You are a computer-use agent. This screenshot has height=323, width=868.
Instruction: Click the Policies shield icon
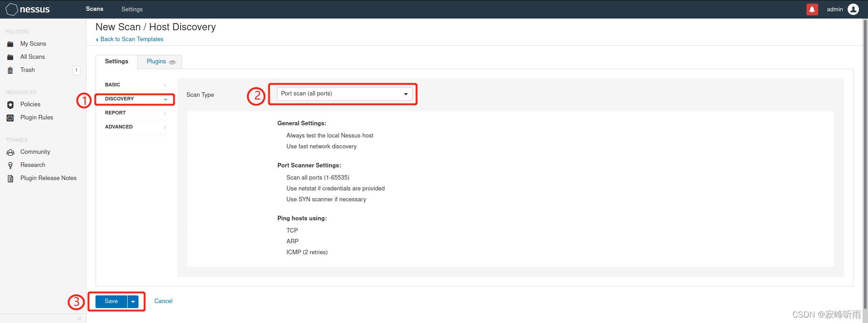(x=10, y=104)
